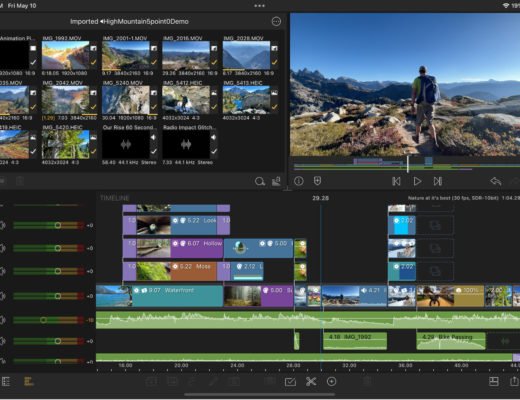Click the Fri May 10 date in status bar
This screenshot has width=520, height=400.
pos(22,6)
